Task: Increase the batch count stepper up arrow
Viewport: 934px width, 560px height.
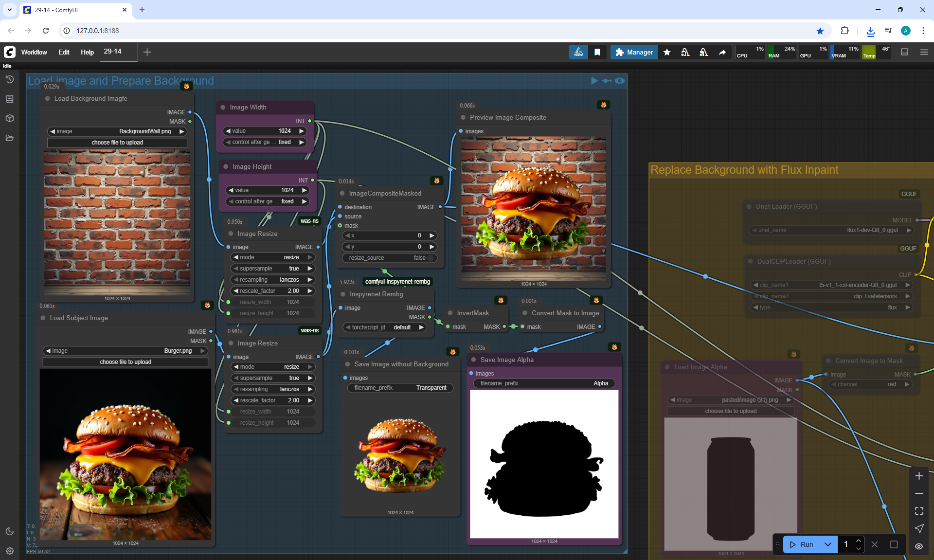Action: click(859, 541)
